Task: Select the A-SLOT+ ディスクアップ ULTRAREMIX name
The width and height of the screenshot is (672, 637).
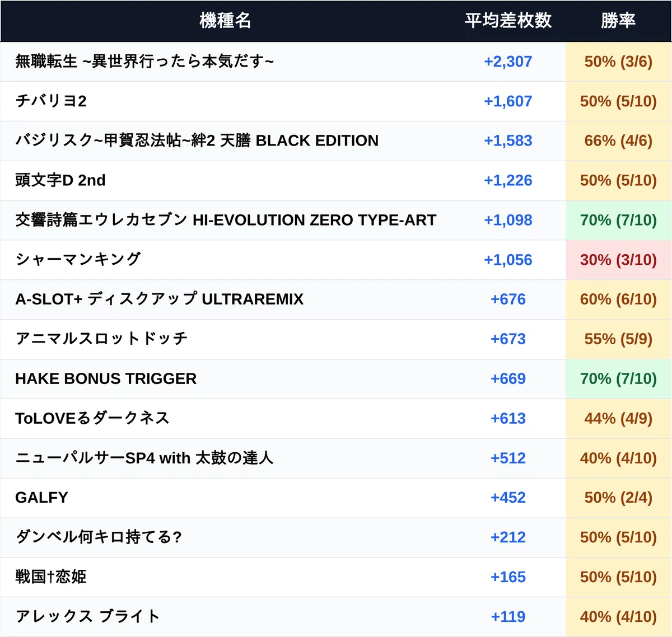Action: point(160,299)
